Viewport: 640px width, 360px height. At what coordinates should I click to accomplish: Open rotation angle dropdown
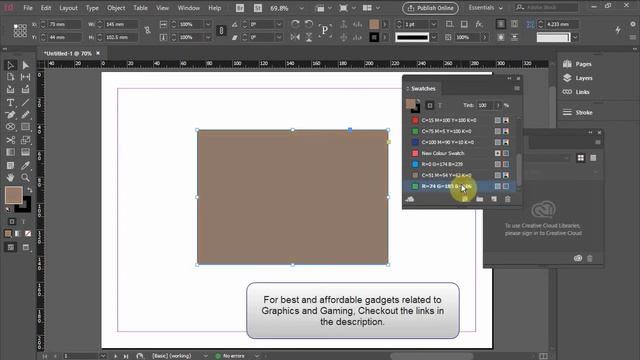[279, 24]
